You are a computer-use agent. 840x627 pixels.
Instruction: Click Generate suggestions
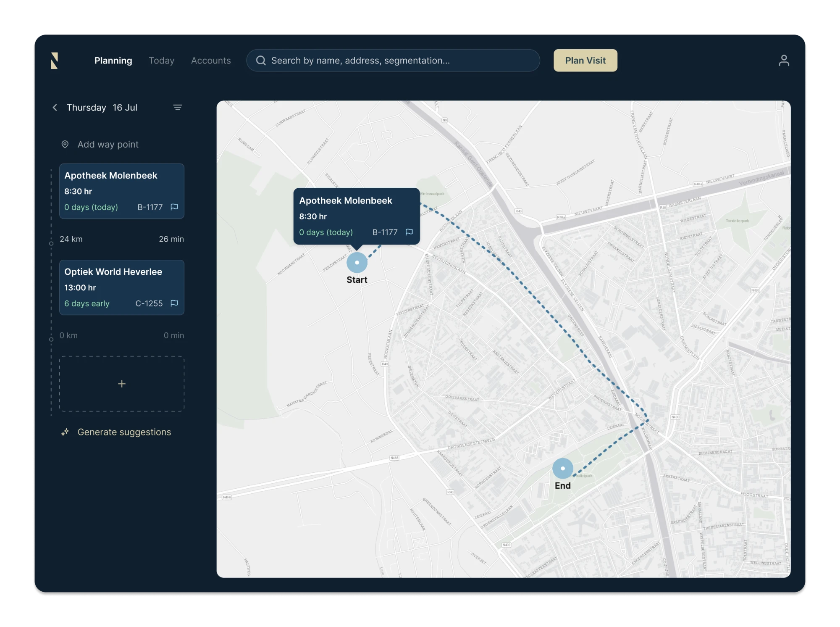[x=124, y=432]
